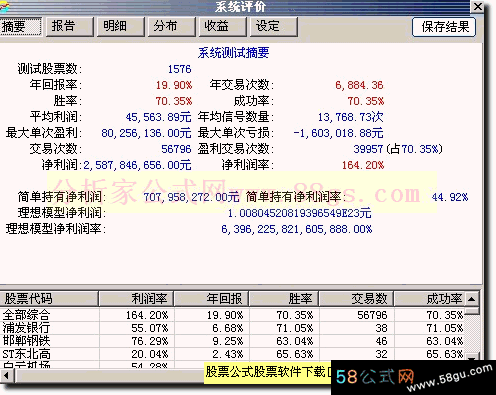Open the 收益 tab

[x=222, y=26]
